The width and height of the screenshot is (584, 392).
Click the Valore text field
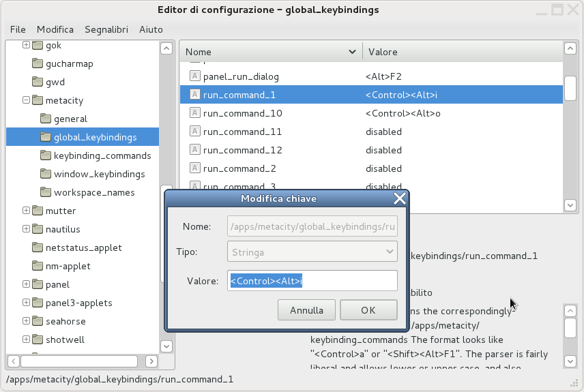coord(312,281)
